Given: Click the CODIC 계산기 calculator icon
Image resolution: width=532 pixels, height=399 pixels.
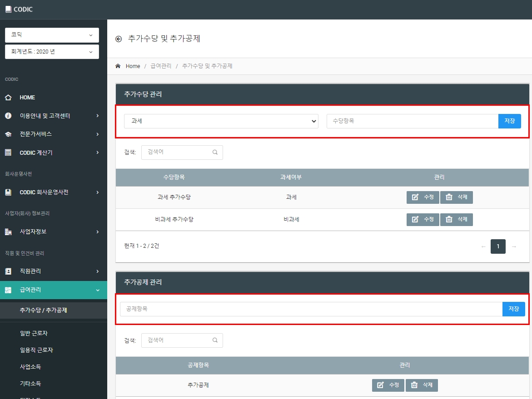Looking at the screenshot, I should (8, 153).
